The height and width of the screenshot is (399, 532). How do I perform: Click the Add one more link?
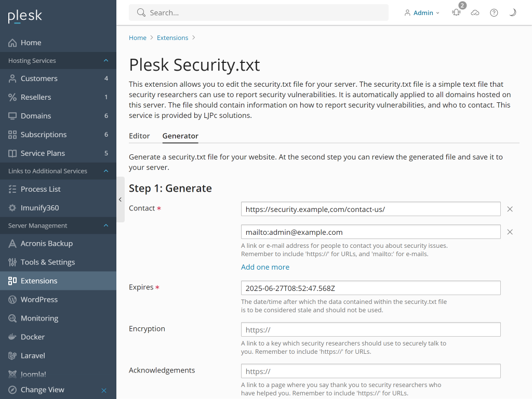pos(265,267)
